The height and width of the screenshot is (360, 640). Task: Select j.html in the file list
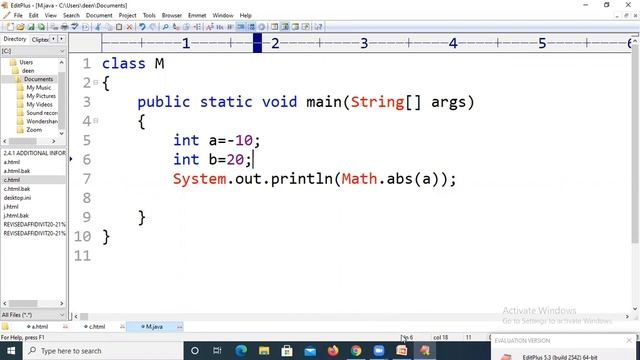(x=11, y=207)
